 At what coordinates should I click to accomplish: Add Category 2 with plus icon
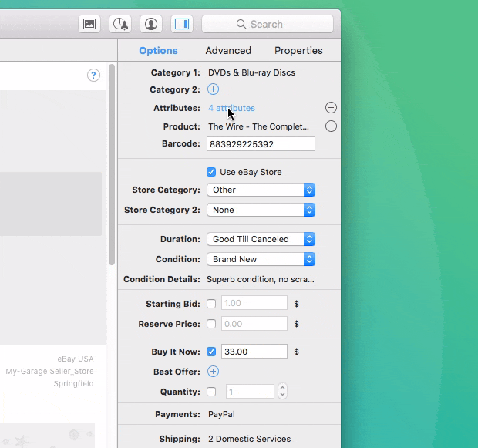pos(213,89)
